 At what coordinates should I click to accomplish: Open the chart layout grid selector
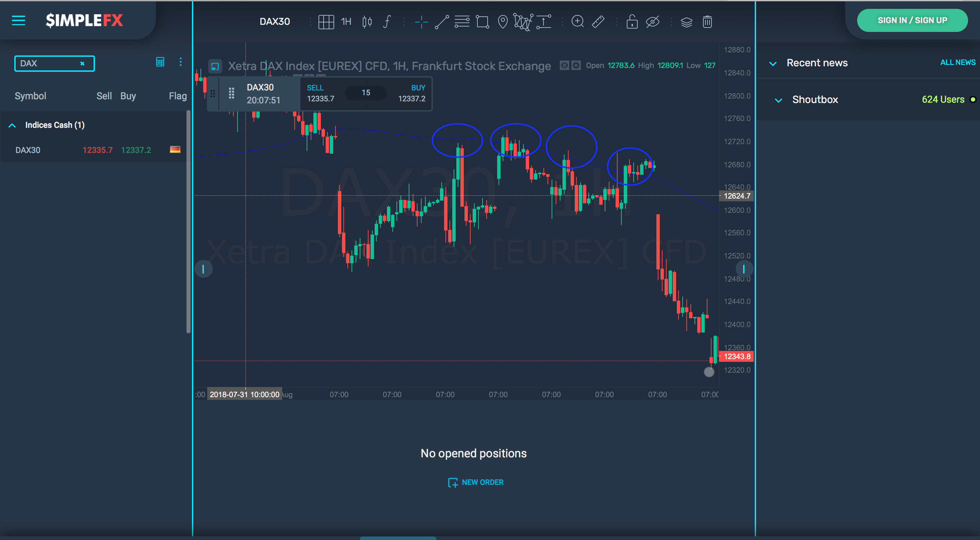click(x=326, y=22)
